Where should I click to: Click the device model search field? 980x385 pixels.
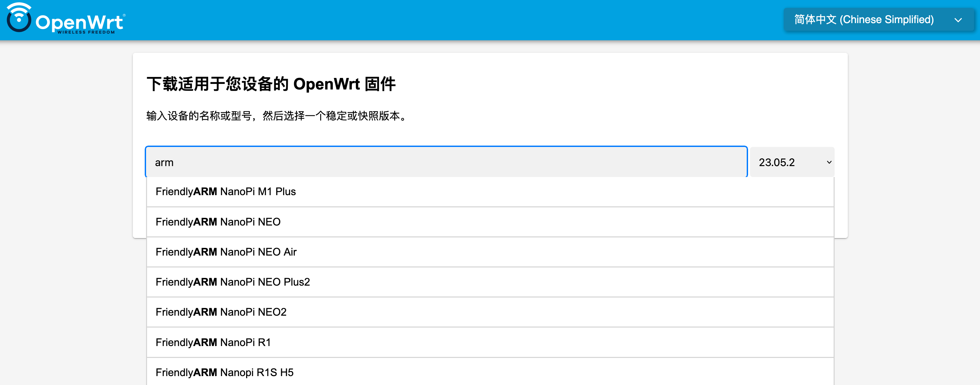pyautogui.click(x=446, y=162)
